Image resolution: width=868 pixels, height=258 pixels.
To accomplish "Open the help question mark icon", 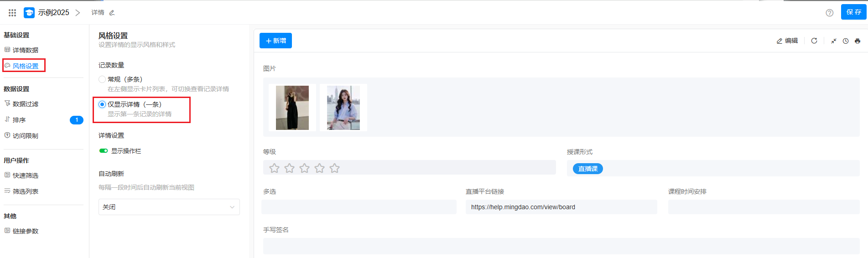I will tap(829, 13).
